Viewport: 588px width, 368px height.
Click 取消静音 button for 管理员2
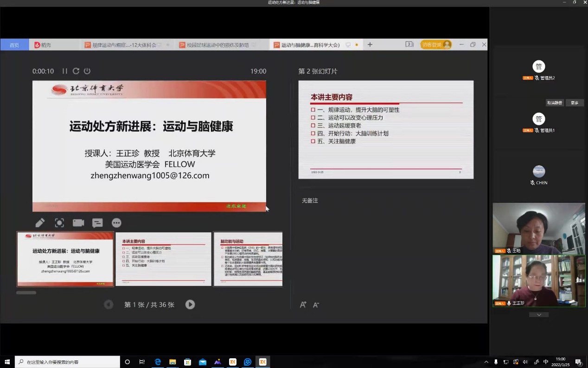(x=555, y=103)
